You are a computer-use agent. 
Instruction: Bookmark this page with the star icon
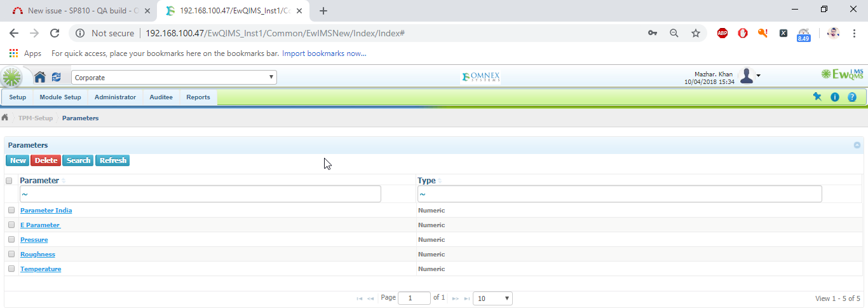click(x=696, y=33)
